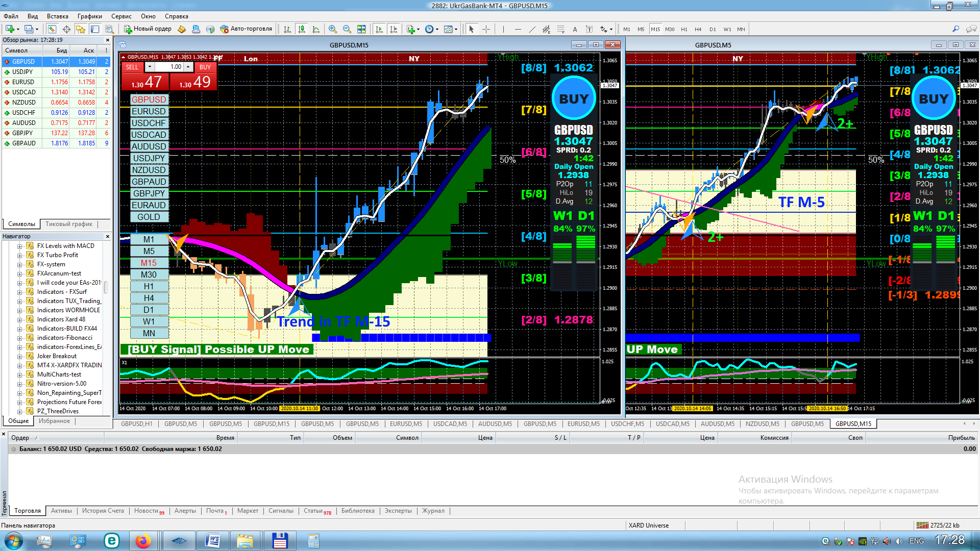The image size is (980, 551).
Task: Click the zoom in magnifier icon
Action: pos(333,29)
